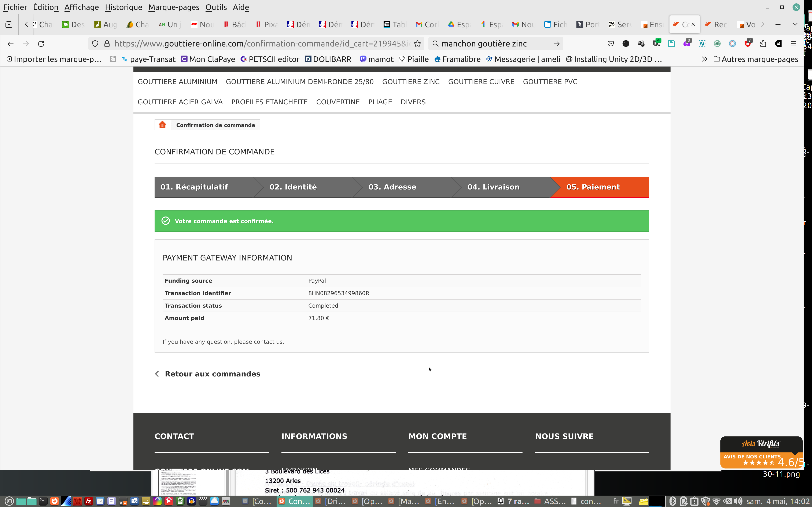Reload the current page

(41, 44)
